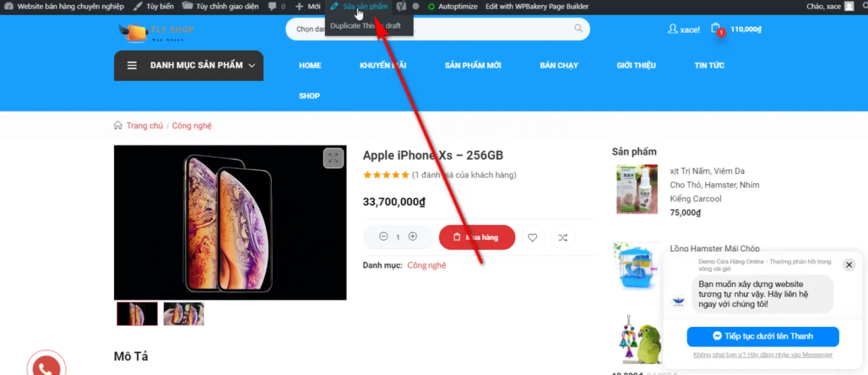Open Autoptimize menu in admin bar
This screenshot has width=868, height=375.
[x=452, y=6]
